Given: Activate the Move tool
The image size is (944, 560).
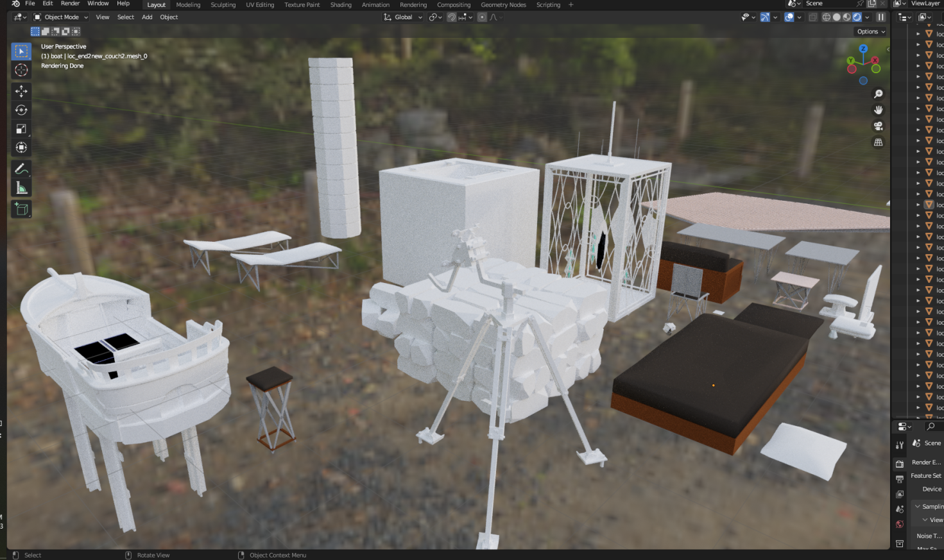Looking at the screenshot, I should 21,91.
